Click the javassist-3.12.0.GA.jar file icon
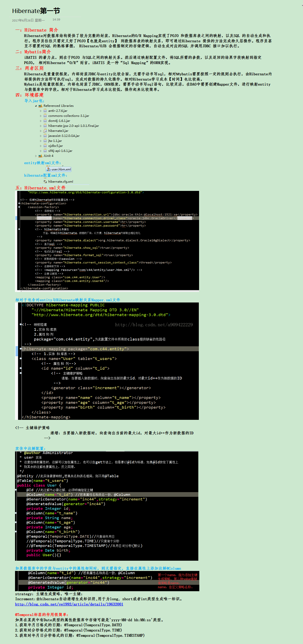Image resolution: width=303 pixels, height=644 pixels. 45,136
